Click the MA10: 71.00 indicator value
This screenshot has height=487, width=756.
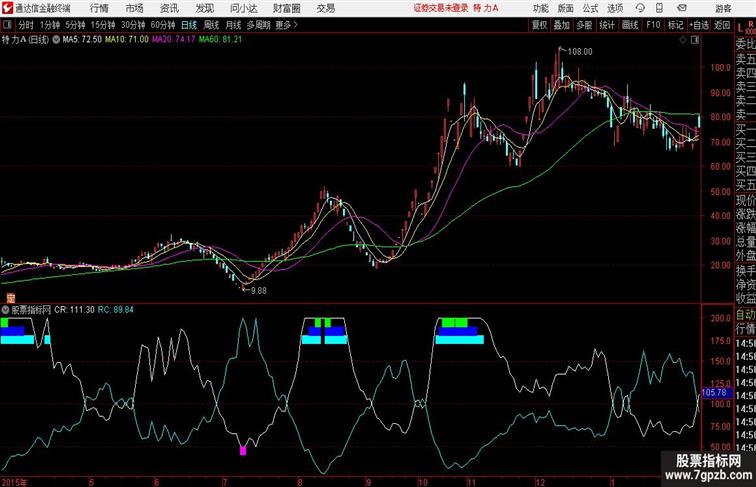pyautogui.click(x=127, y=40)
